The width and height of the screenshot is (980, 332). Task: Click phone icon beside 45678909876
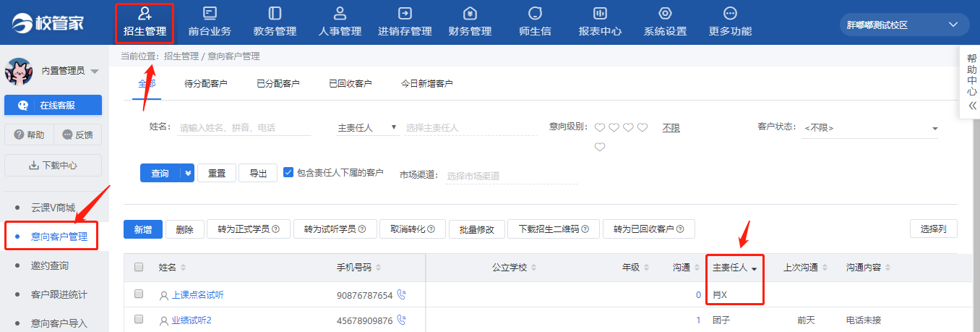tap(402, 320)
